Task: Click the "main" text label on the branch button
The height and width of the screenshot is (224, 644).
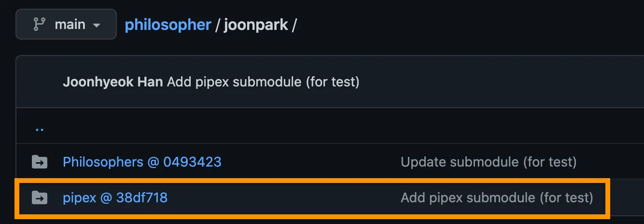Action: pos(70,25)
